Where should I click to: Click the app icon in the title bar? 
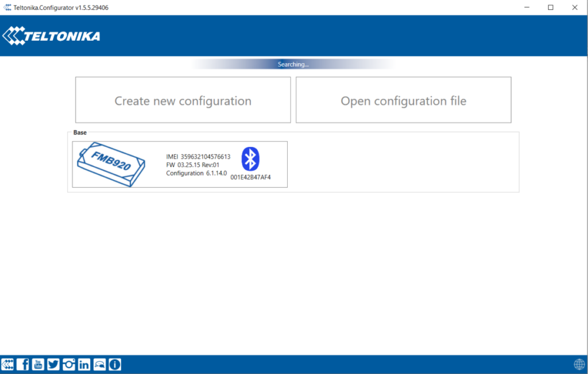tap(7, 7)
